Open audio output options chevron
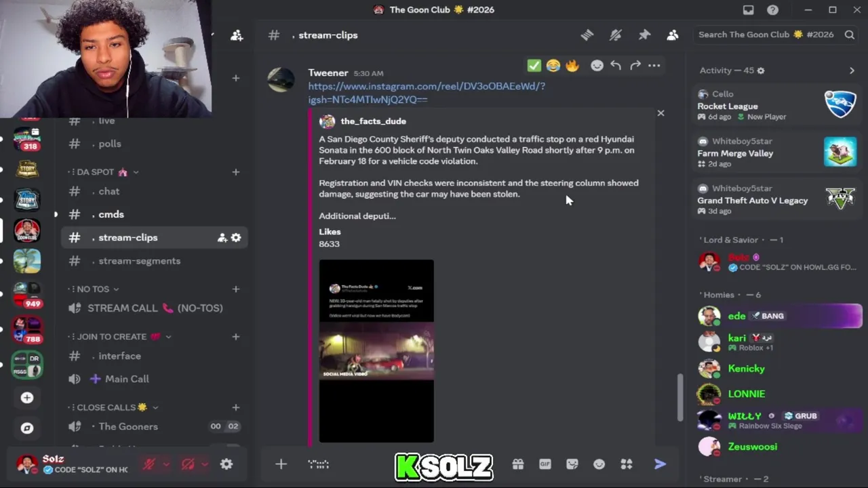 204,464
